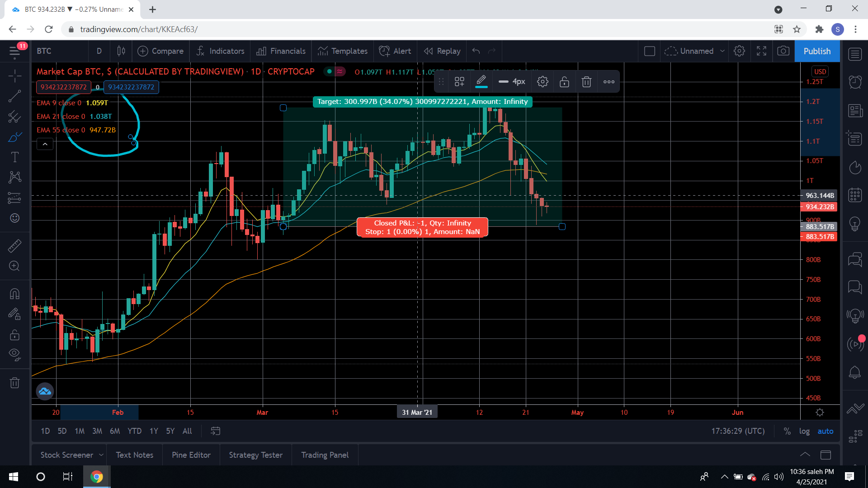Select the EMA 55 close indicator legend
Viewport: 868px width, 488px height.
coord(76,130)
